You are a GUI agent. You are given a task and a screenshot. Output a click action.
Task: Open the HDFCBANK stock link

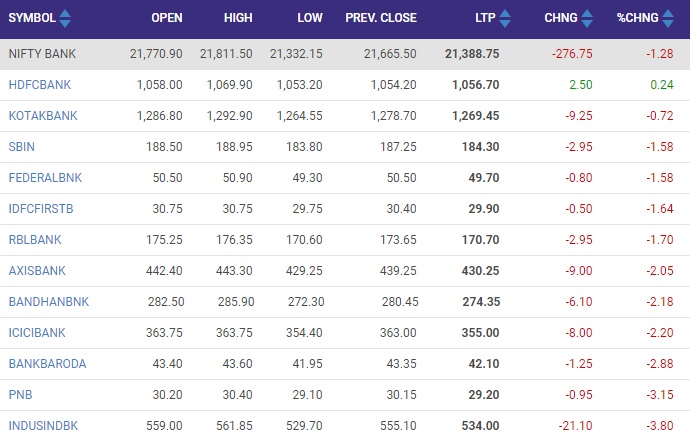point(37,85)
